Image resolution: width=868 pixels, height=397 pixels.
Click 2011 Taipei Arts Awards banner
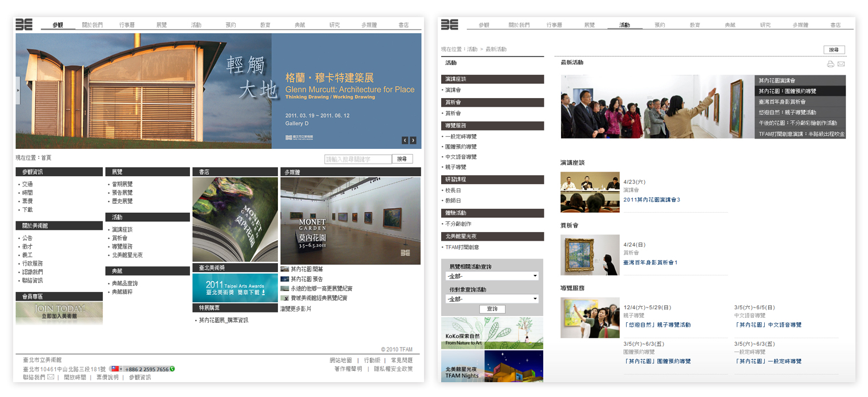tap(235, 287)
